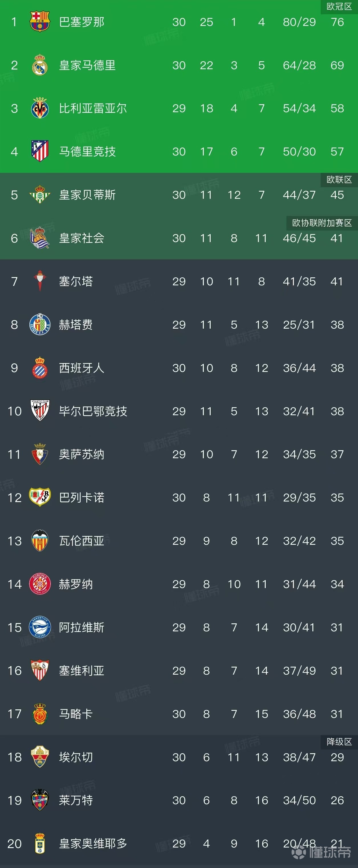The image size is (358, 868).
Task: Open the Atlético Madrid badge
Action: pos(40,151)
